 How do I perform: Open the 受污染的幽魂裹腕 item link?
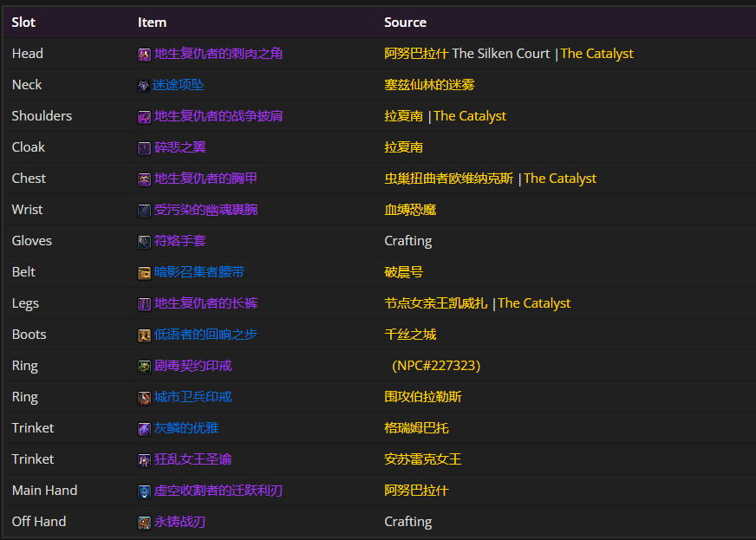click(205, 210)
